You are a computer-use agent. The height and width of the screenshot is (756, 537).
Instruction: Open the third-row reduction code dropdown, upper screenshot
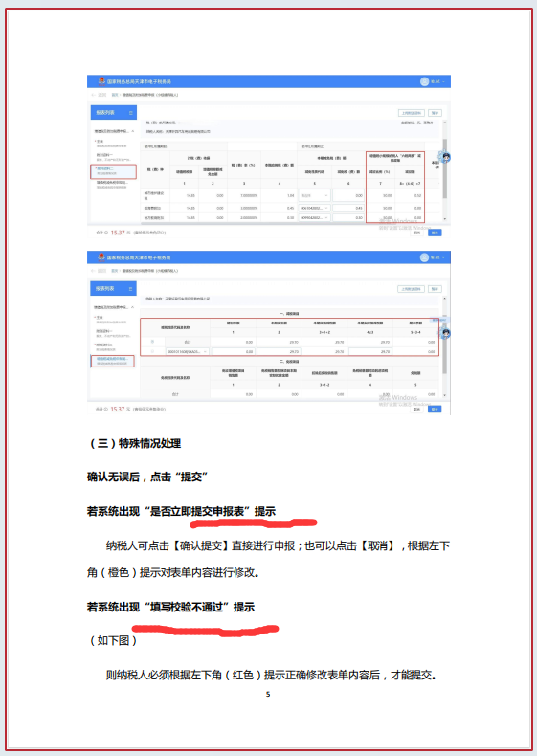315,218
